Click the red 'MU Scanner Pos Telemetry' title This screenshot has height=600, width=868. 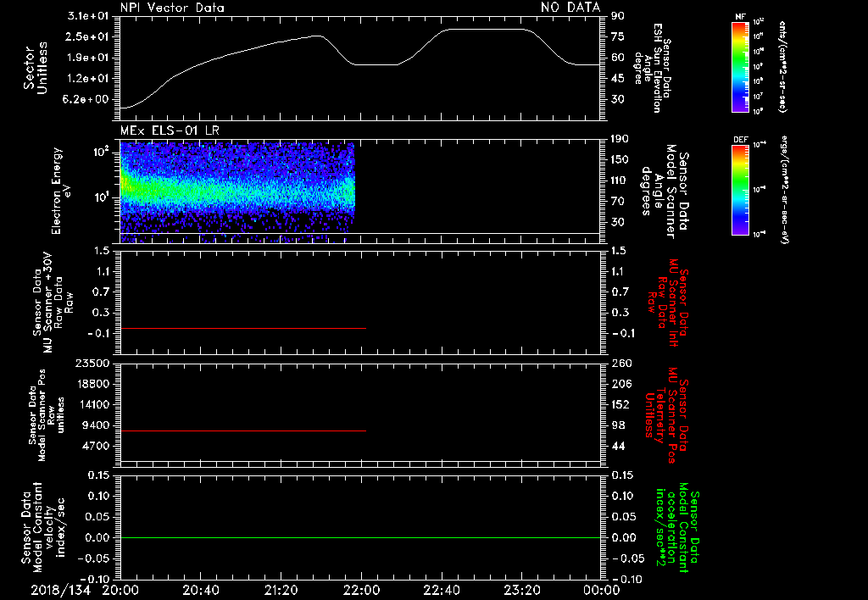click(x=667, y=415)
